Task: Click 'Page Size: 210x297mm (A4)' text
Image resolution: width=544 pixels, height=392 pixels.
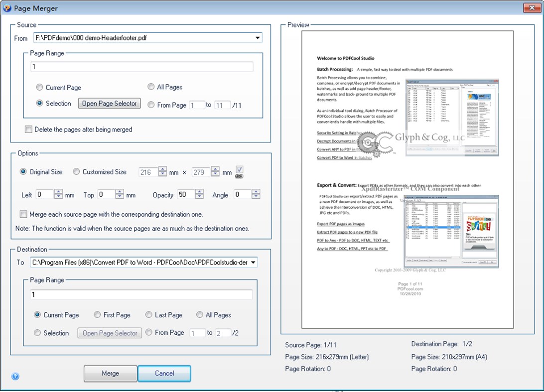Action: 449,357
